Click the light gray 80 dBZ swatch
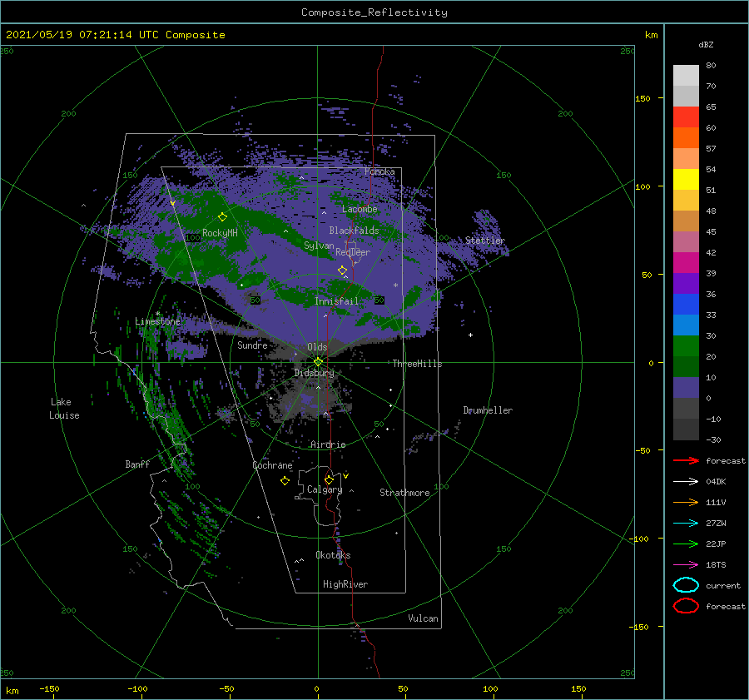 click(686, 75)
